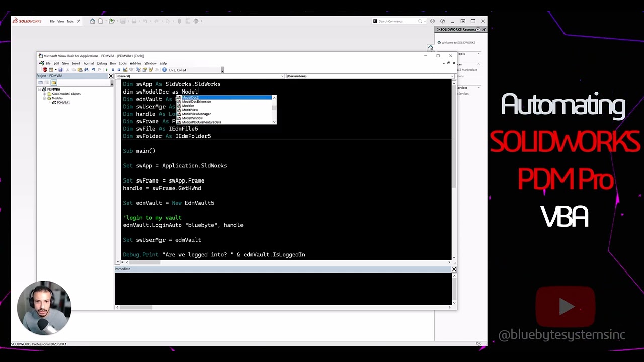Screen dimensions: 644x362
Task: Click the SOLIDWORKS home icon
Action: tap(92, 21)
